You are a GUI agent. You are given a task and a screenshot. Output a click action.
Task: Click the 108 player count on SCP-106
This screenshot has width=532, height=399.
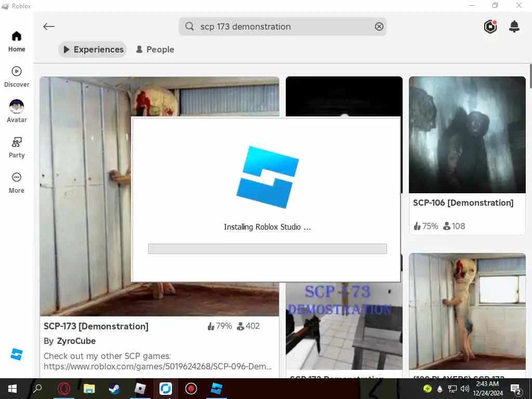454,226
